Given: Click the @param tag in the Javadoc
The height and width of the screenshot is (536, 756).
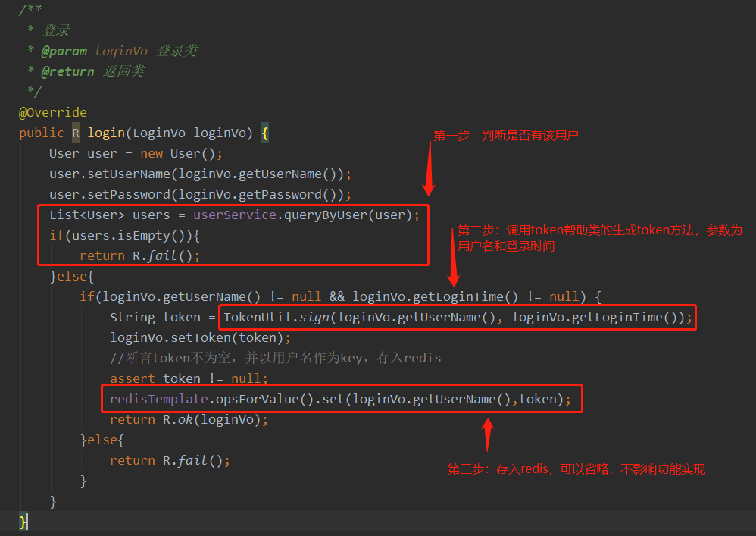Looking at the screenshot, I should click(64, 51).
